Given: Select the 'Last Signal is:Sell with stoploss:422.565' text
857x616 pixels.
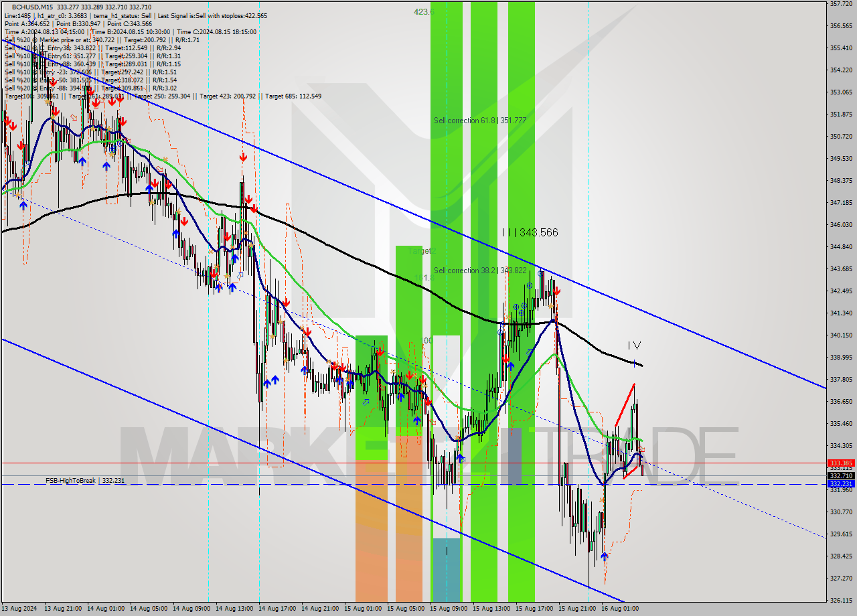Looking at the screenshot, I should click(x=212, y=15).
